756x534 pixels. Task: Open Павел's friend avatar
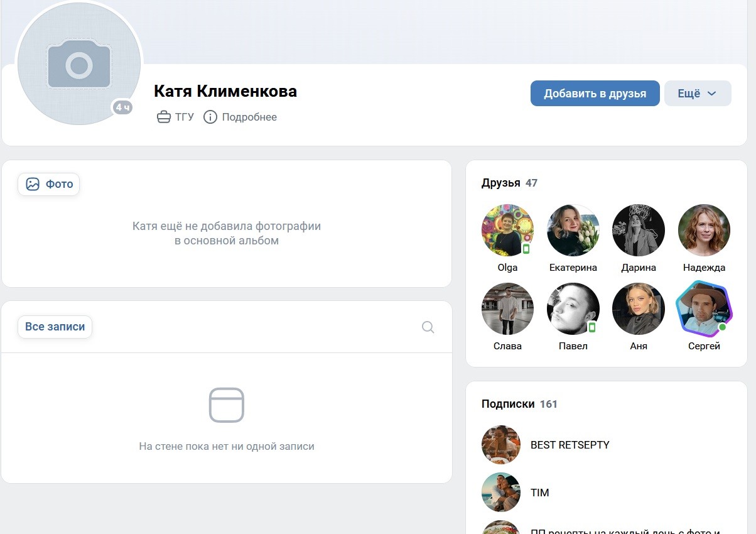point(573,308)
